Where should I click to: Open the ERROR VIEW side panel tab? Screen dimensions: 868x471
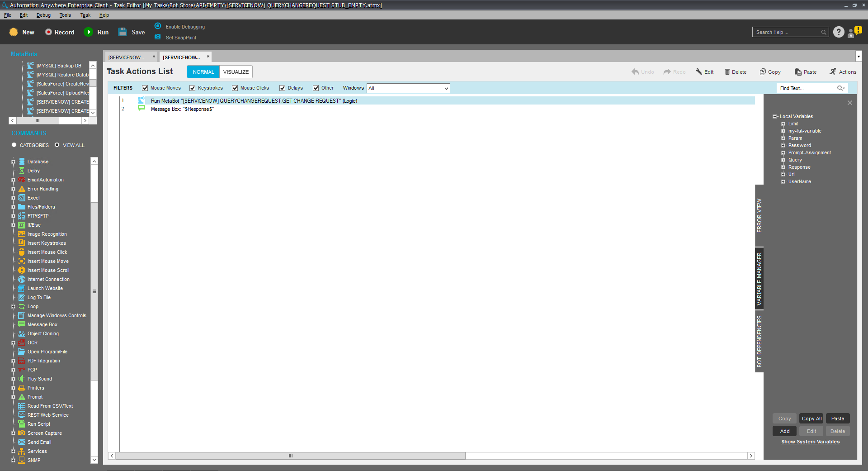tap(759, 215)
